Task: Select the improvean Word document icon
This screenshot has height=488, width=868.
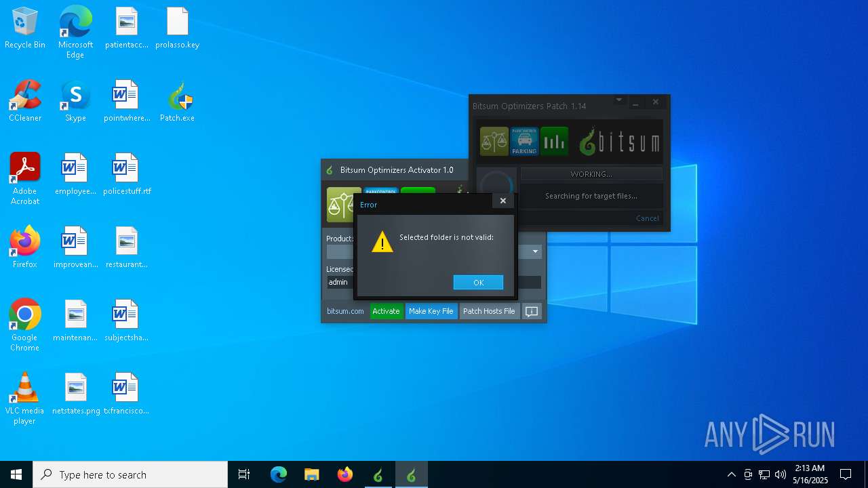Action: click(75, 247)
